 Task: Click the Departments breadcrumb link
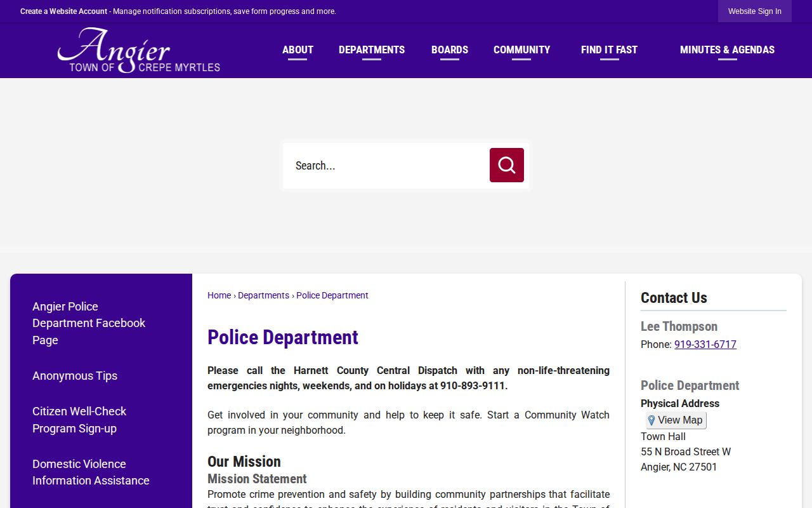point(263,295)
